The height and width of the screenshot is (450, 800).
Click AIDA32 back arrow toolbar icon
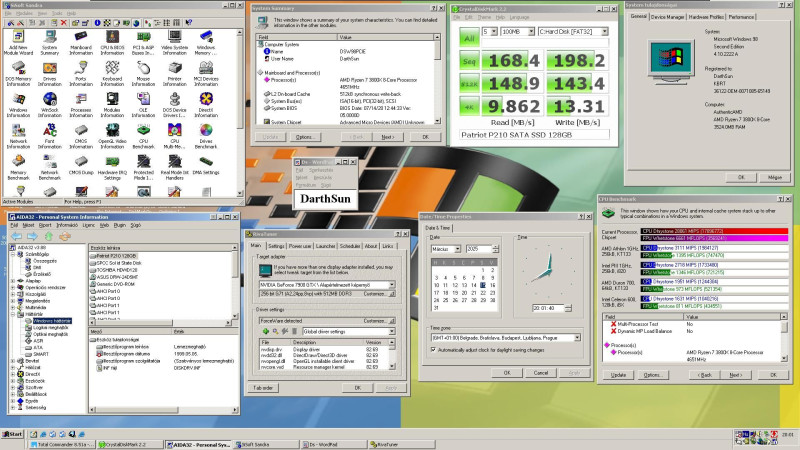click(x=17, y=236)
